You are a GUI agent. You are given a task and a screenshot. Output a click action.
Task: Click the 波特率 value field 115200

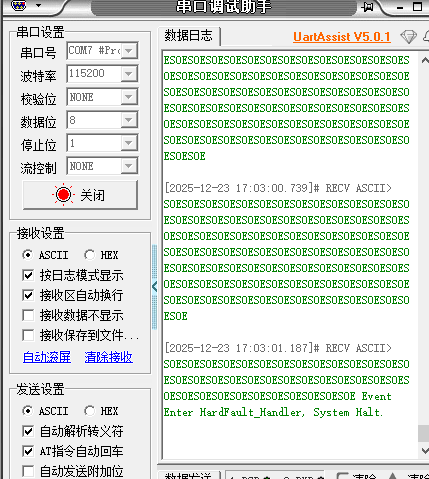pyautogui.click(x=94, y=74)
